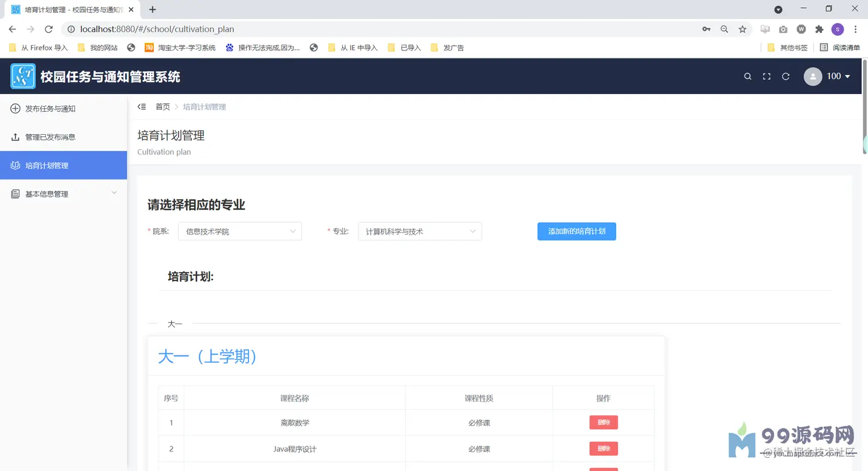868x471 pixels.
Task: Delete the Java程序设计 course row
Action: point(603,449)
